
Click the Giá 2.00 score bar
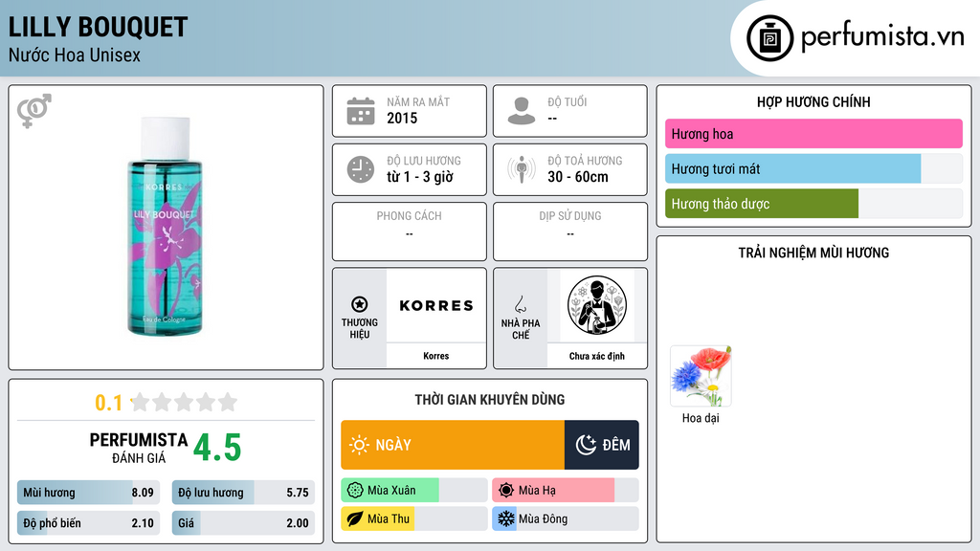pos(243,523)
